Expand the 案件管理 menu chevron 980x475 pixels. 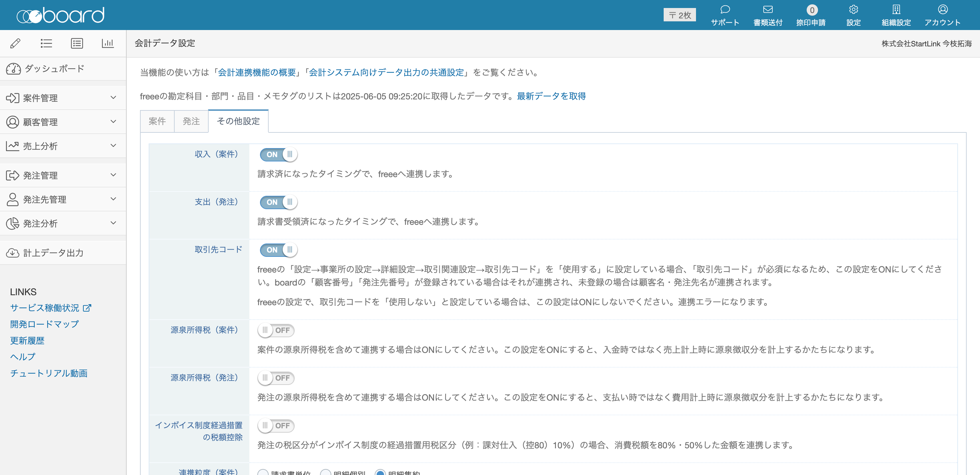113,97
